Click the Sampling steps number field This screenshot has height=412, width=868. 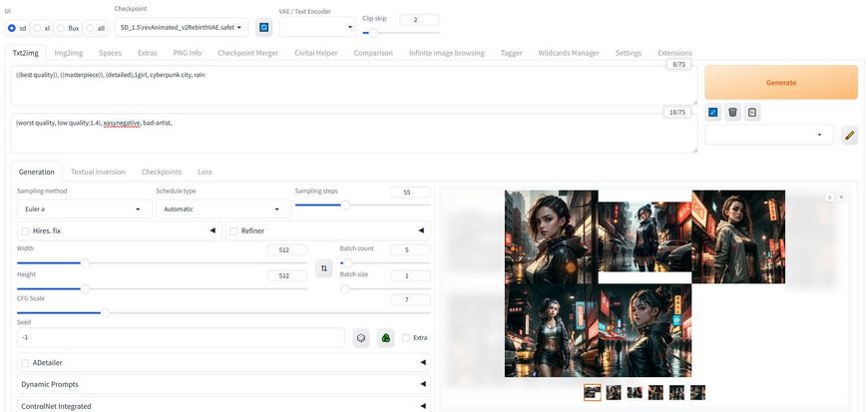point(410,193)
